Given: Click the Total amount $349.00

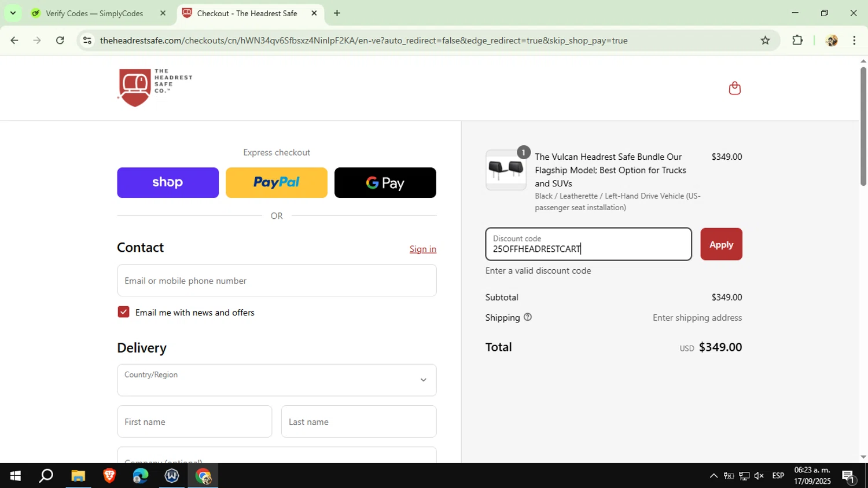Looking at the screenshot, I should pos(720,347).
